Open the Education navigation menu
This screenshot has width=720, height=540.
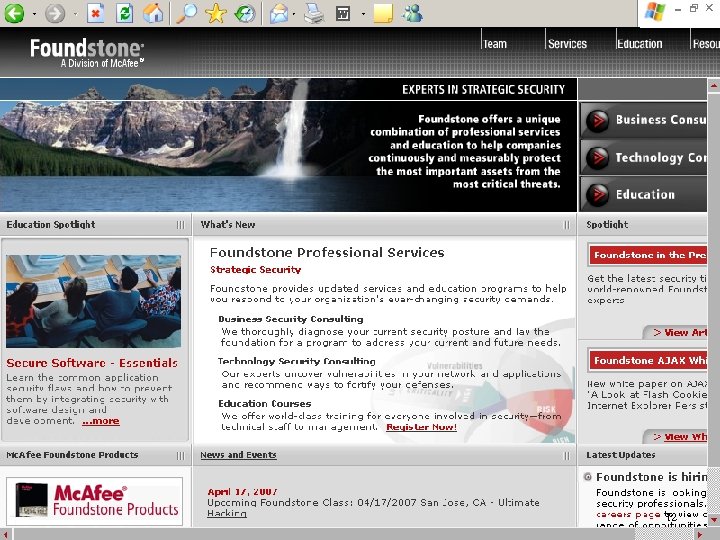(x=640, y=44)
